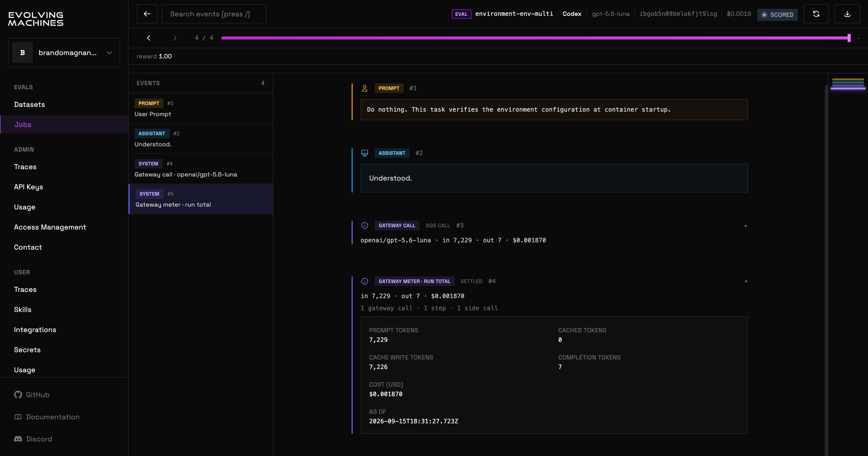The image size is (868, 456).
Task: Collapse the Gateway Meter Run Total section
Action: (x=746, y=281)
